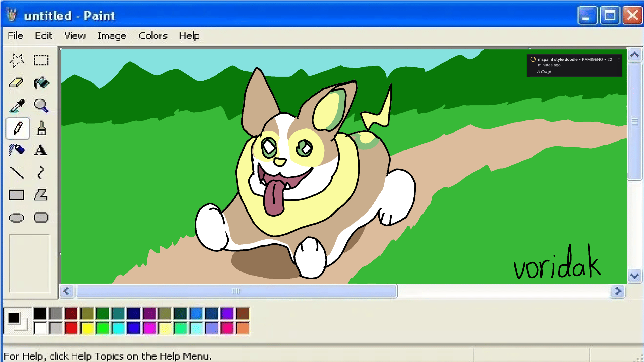Choose the bright yellow palette swatch
644x362 pixels.
87,328
